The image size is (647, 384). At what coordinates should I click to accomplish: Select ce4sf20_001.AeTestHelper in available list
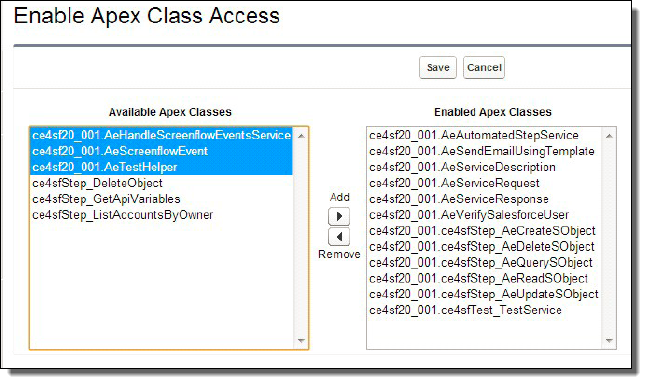(161, 167)
